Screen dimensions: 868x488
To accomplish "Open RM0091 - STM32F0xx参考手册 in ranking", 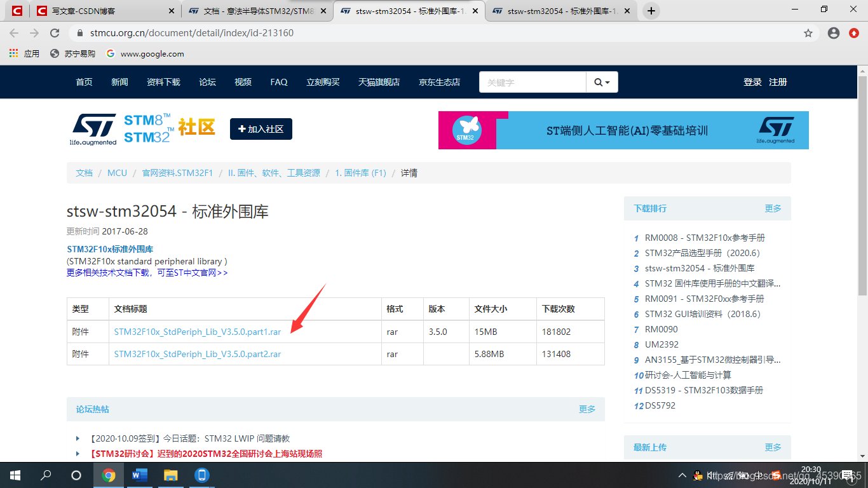I will point(704,299).
